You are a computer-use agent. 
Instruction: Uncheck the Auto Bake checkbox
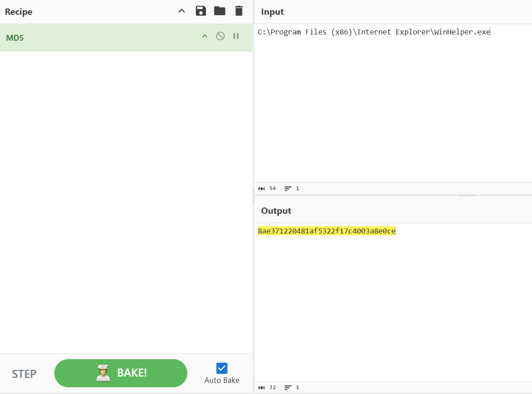pos(222,368)
